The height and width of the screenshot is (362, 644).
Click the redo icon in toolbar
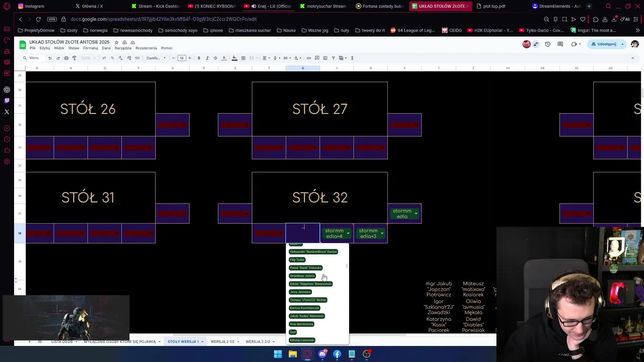click(58, 58)
